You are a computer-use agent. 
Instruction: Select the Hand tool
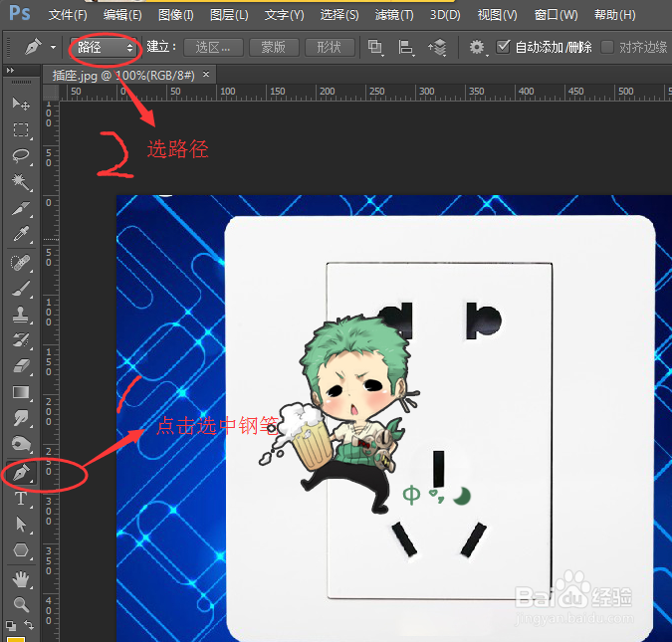click(21, 579)
